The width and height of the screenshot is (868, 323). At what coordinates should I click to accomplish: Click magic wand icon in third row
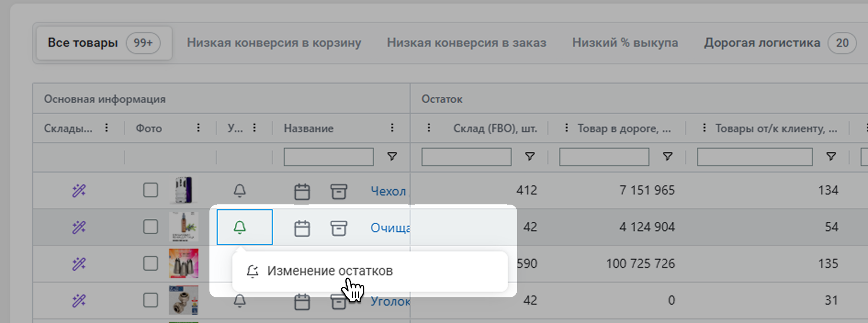[x=79, y=264]
